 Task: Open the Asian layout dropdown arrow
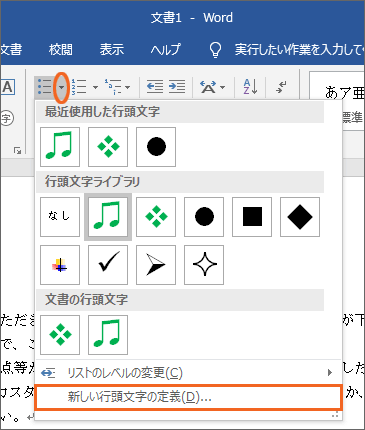tap(222, 87)
